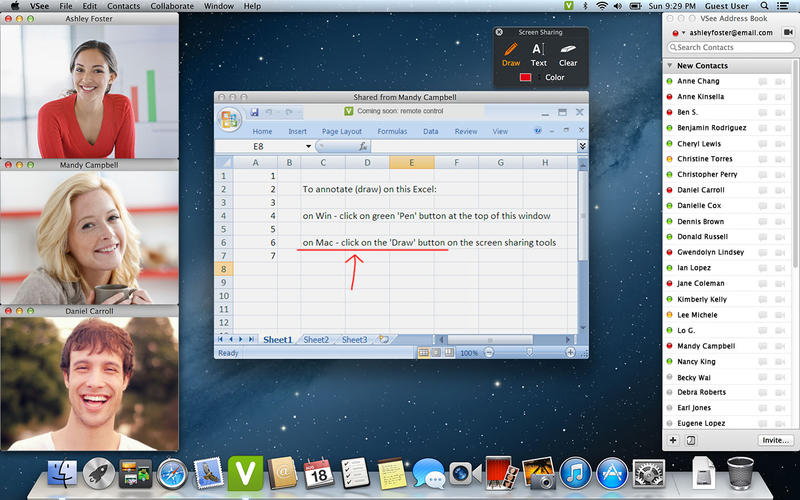
Task: Click the zoom in plus button
Action: coord(570,353)
